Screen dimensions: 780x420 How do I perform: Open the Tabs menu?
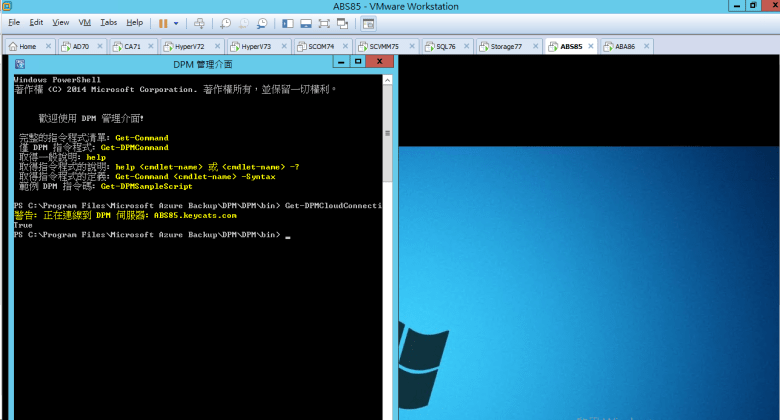tap(108, 22)
